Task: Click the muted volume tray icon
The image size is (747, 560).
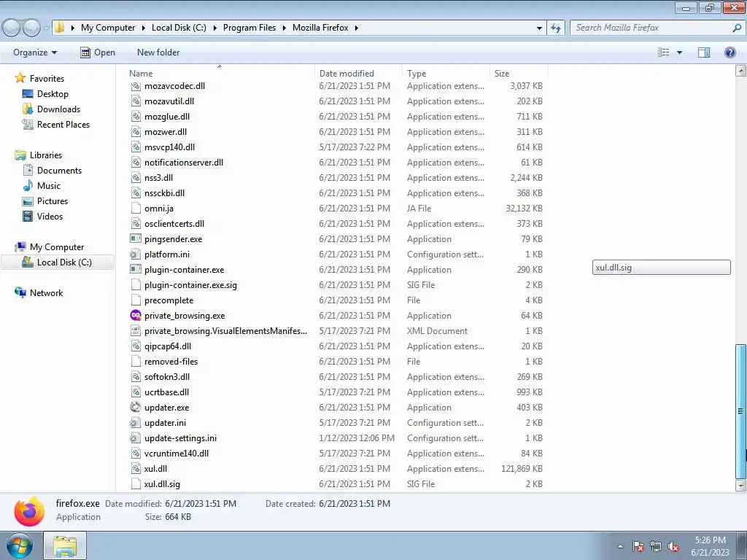Action: (673, 546)
